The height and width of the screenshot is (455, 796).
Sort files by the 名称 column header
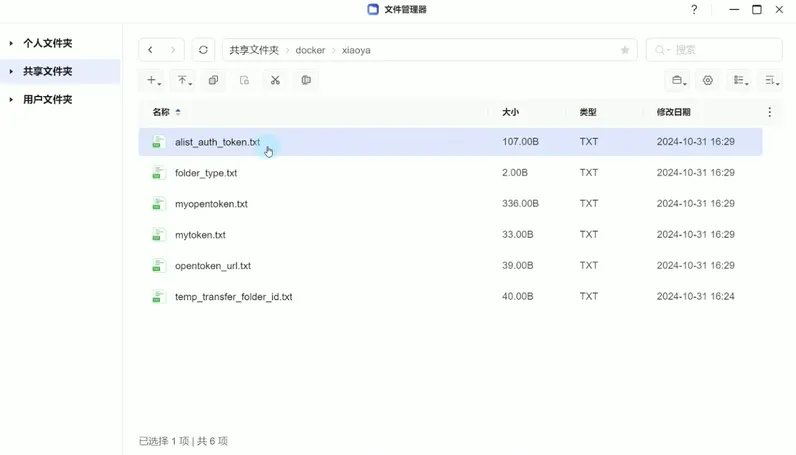coord(161,112)
